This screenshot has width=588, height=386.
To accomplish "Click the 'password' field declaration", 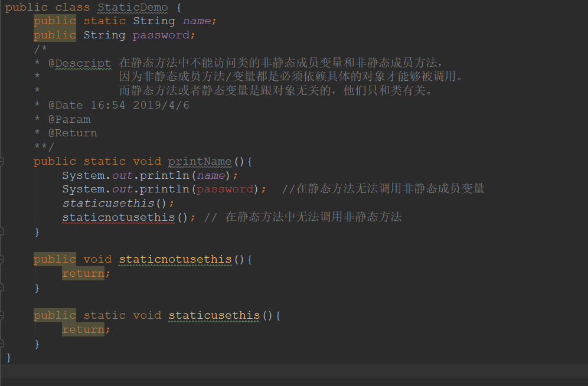I will (161, 35).
